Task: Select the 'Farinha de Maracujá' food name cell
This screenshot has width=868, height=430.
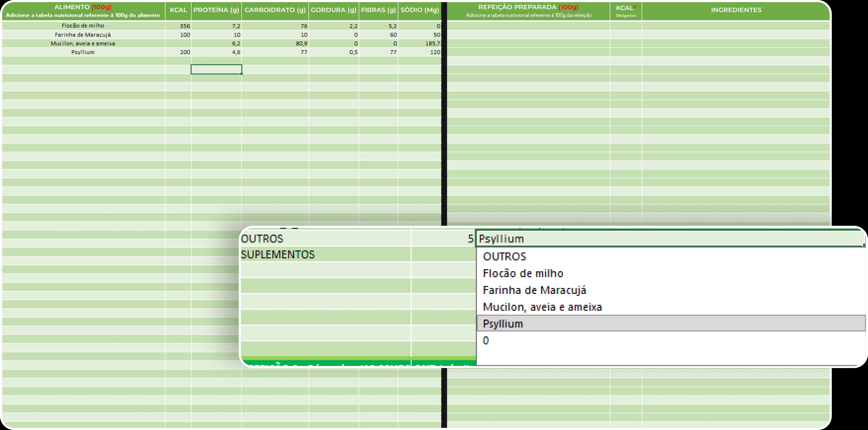Action: [x=83, y=35]
